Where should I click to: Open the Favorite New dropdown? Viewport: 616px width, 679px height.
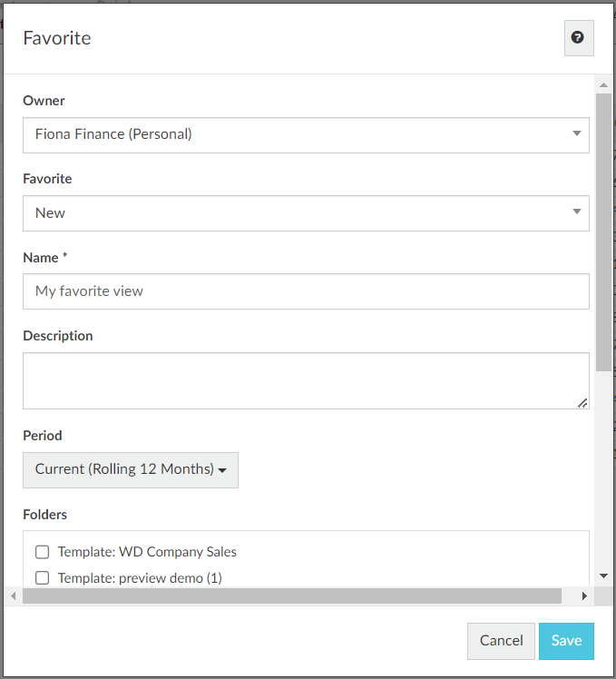[x=306, y=213]
